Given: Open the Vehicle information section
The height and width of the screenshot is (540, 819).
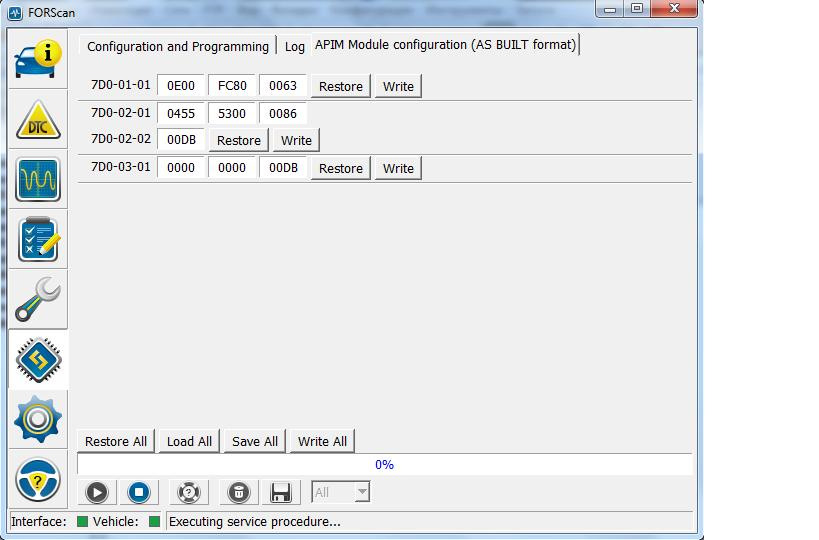Looking at the screenshot, I should pos(38,59).
